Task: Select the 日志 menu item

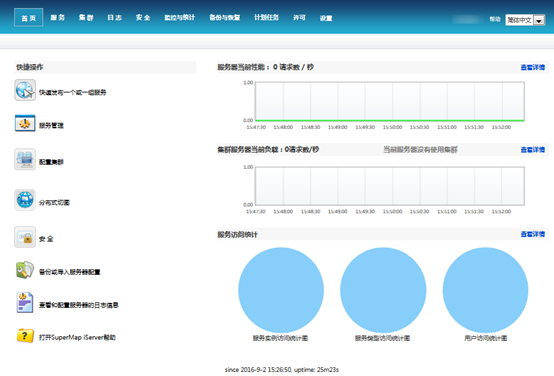Action: (x=114, y=18)
